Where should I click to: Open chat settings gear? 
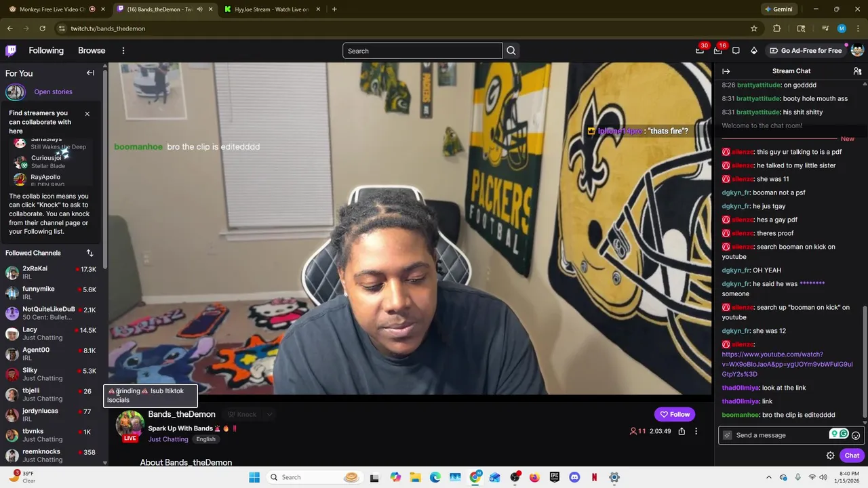point(830,455)
